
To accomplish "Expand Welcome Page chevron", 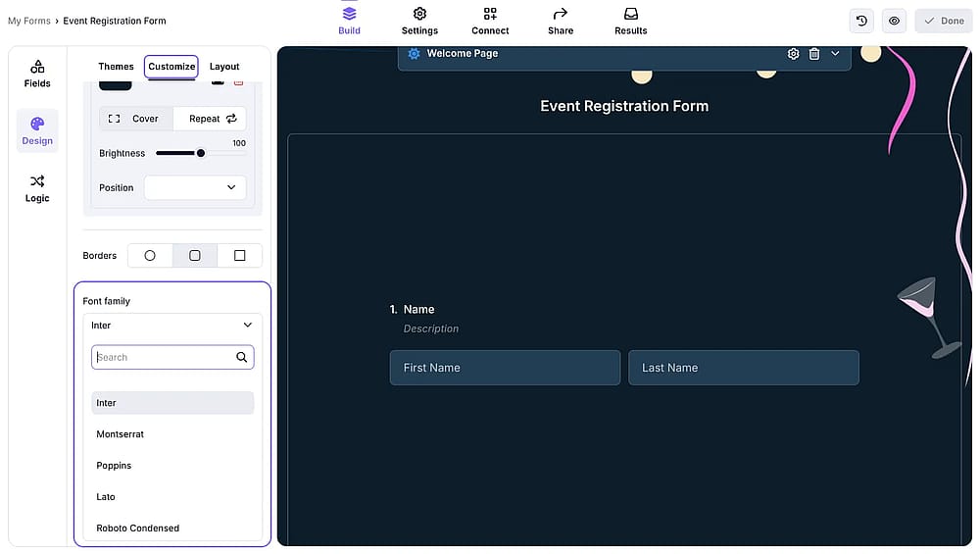I will coord(835,54).
